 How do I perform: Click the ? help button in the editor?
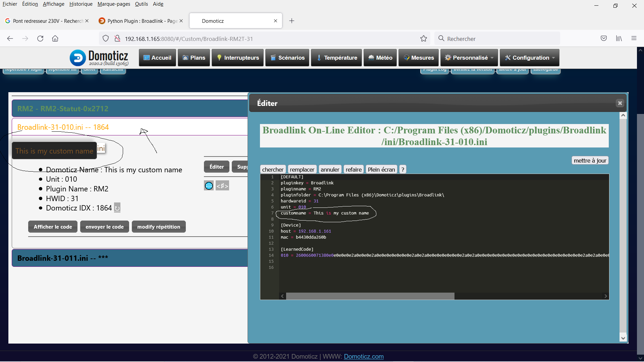pos(403,170)
